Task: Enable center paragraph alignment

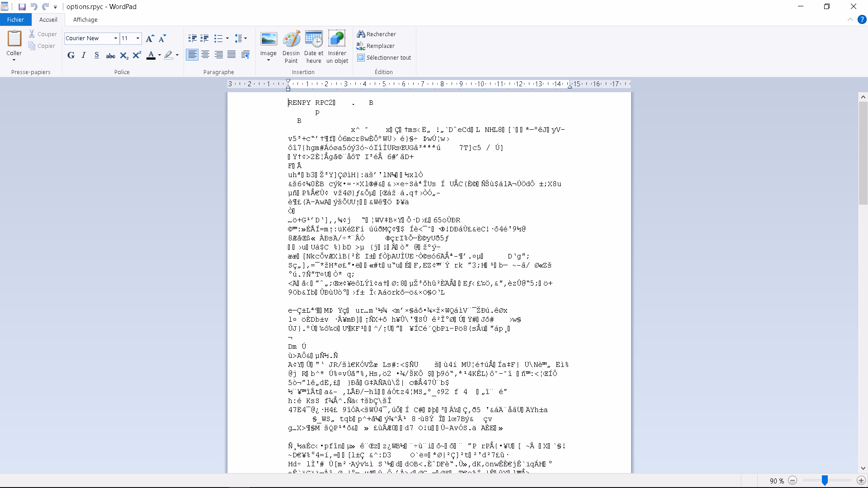Action: [205, 55]
